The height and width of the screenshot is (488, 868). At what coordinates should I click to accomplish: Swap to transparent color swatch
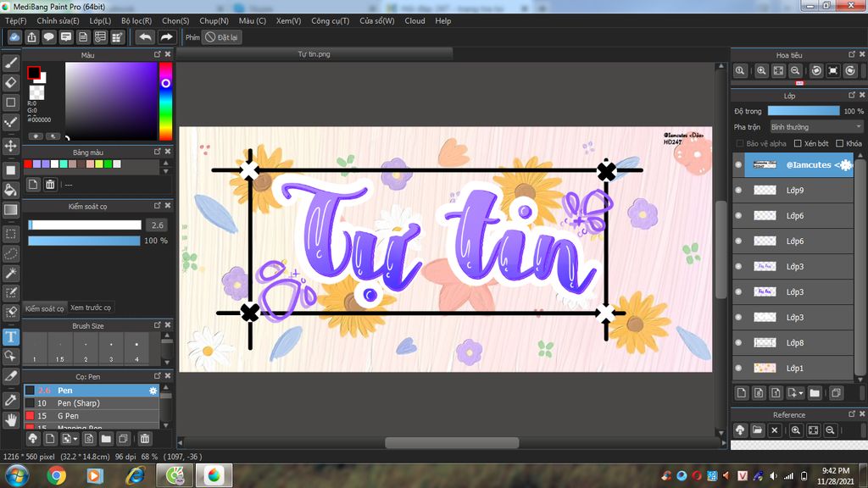click(x=36, y=92)
